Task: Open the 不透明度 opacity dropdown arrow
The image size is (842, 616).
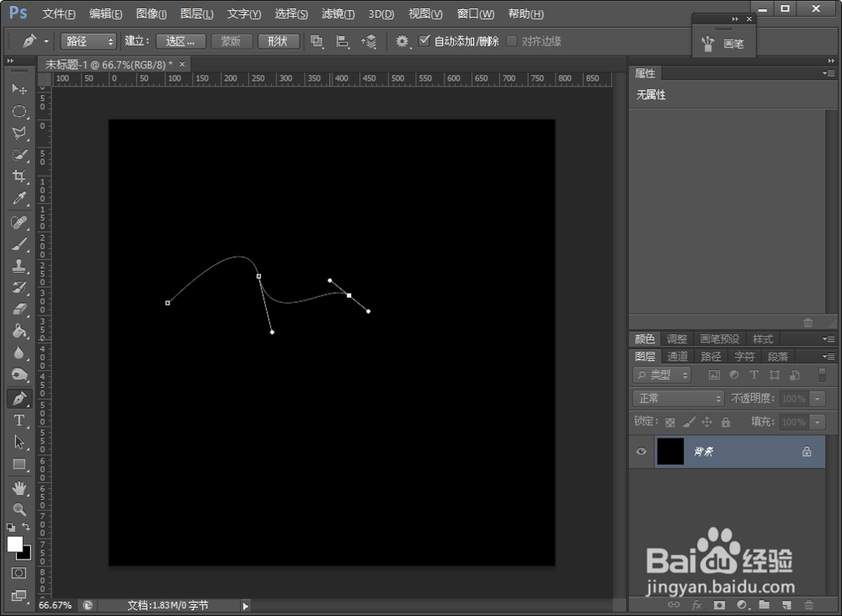Action: click(x=818, y=399)
